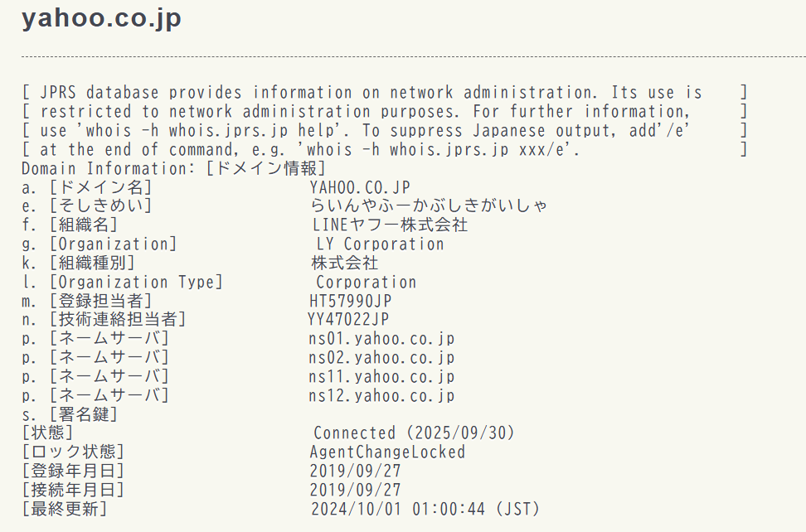Click the LINEヤフー株式会社 organization name

click(391, 225)
